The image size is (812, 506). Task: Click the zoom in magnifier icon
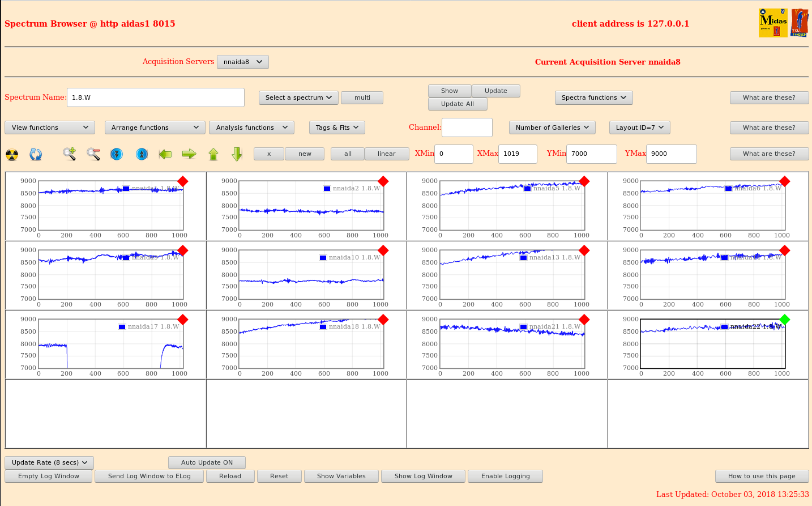(70, 154)
